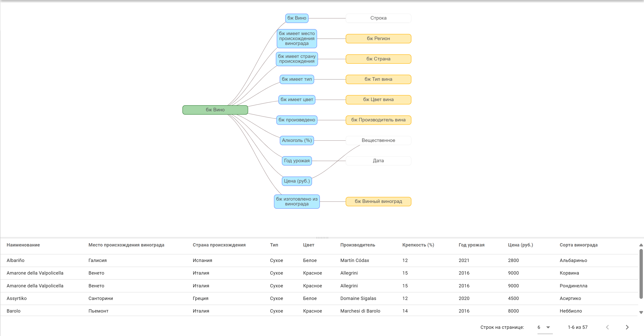644x336 pixels.
Task: Click the table scrollbar up arrow
Action: (x=641, y=245)
